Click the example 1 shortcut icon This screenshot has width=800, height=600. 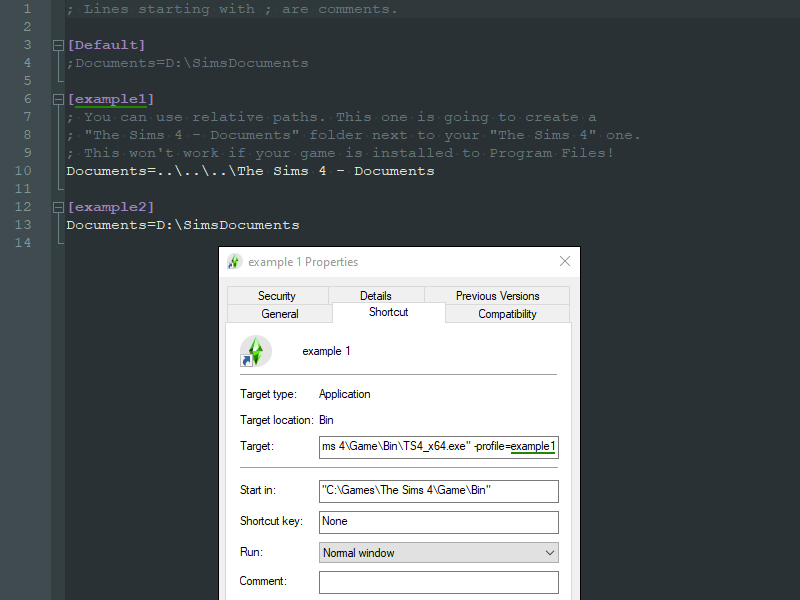255,351
